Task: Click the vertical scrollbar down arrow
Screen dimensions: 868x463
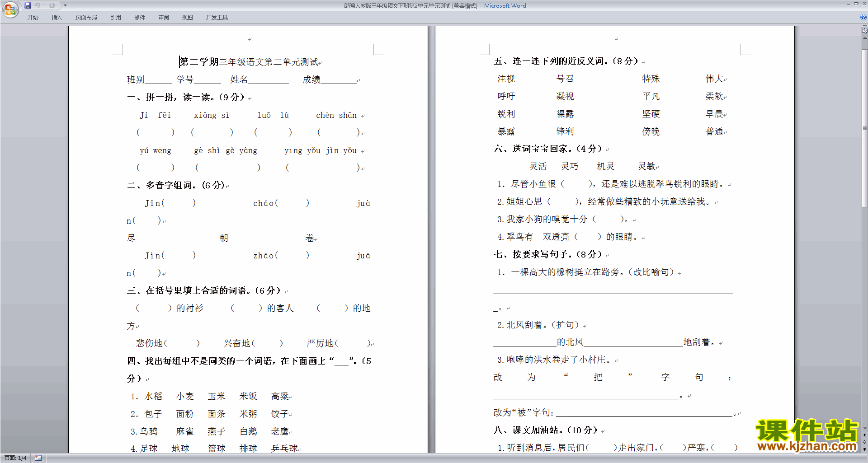Action: pyautogui.click(x=864, y=428)
